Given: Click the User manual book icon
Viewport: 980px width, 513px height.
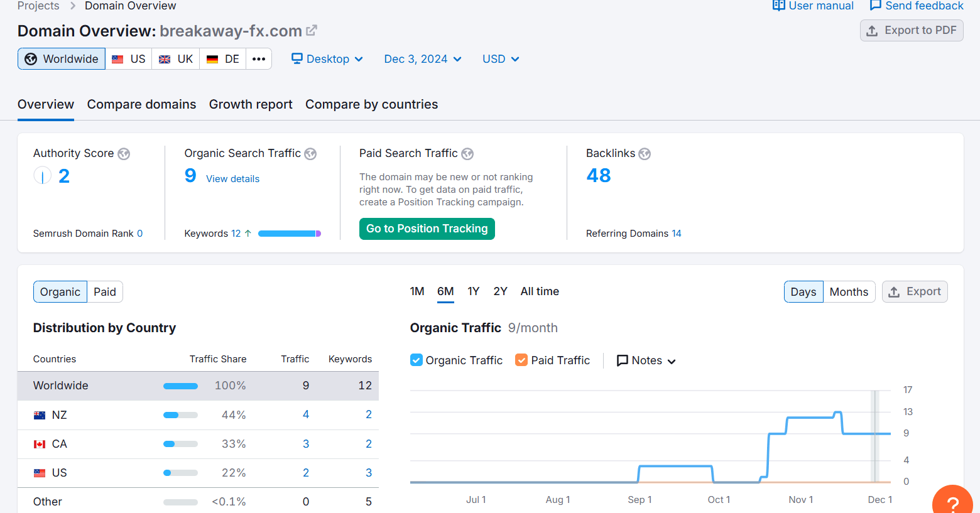Looking at the screenshot, I should (778, 6).
